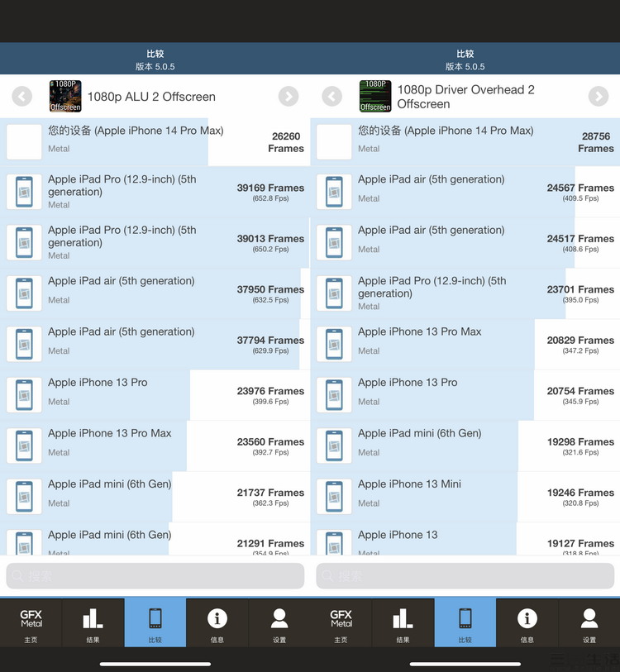Open iPad Pro row with 39169 Frames
This screenshot has height=672, width=620.
[155, 192]
